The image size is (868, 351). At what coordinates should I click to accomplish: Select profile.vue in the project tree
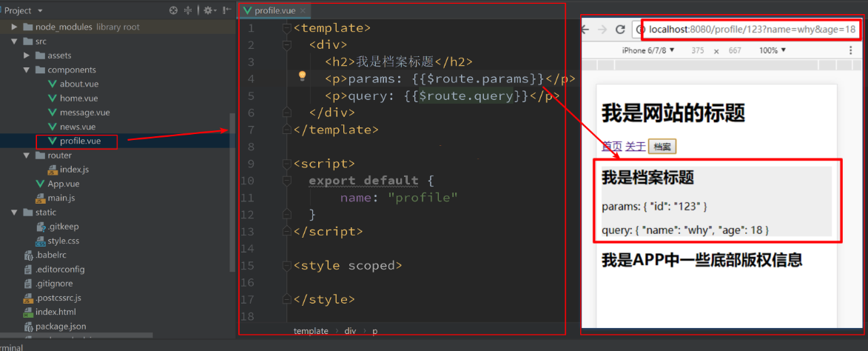tap(75, 141)
